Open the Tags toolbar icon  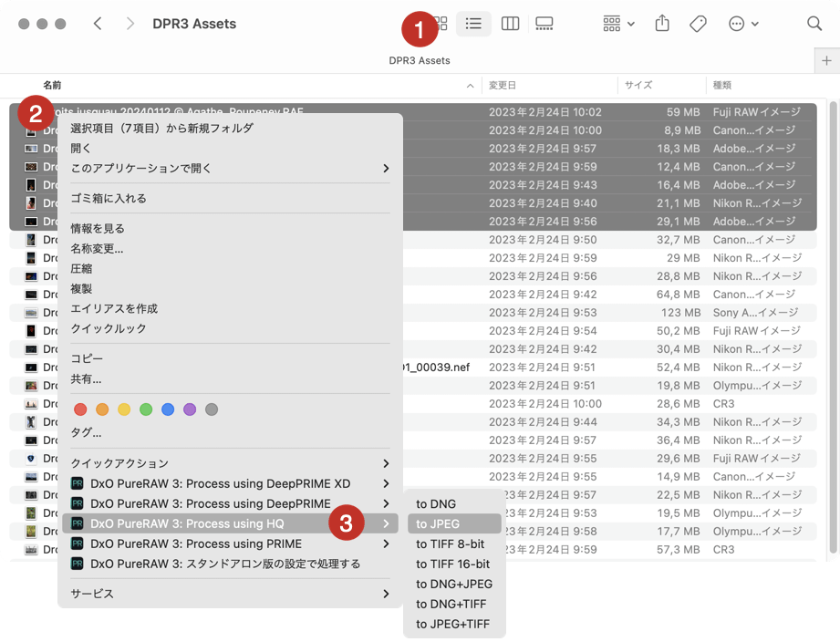click(x=698, y=24)
